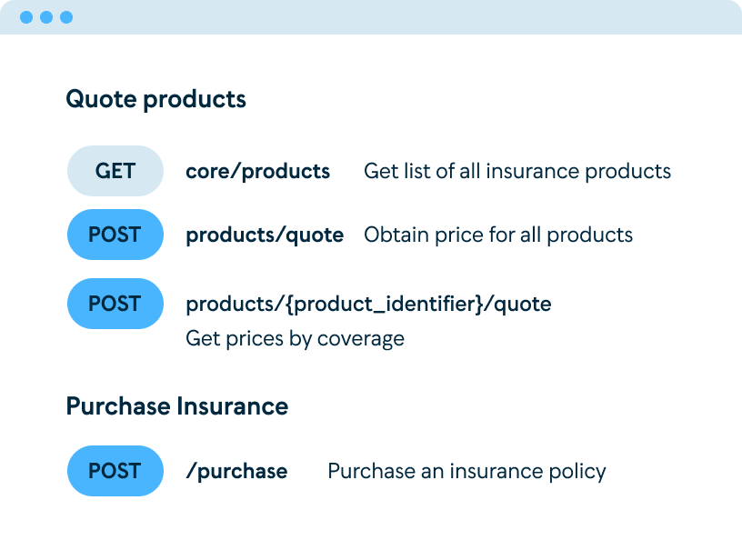Click the middle blue window dot
Screen dimensions: 742x560
45,17
